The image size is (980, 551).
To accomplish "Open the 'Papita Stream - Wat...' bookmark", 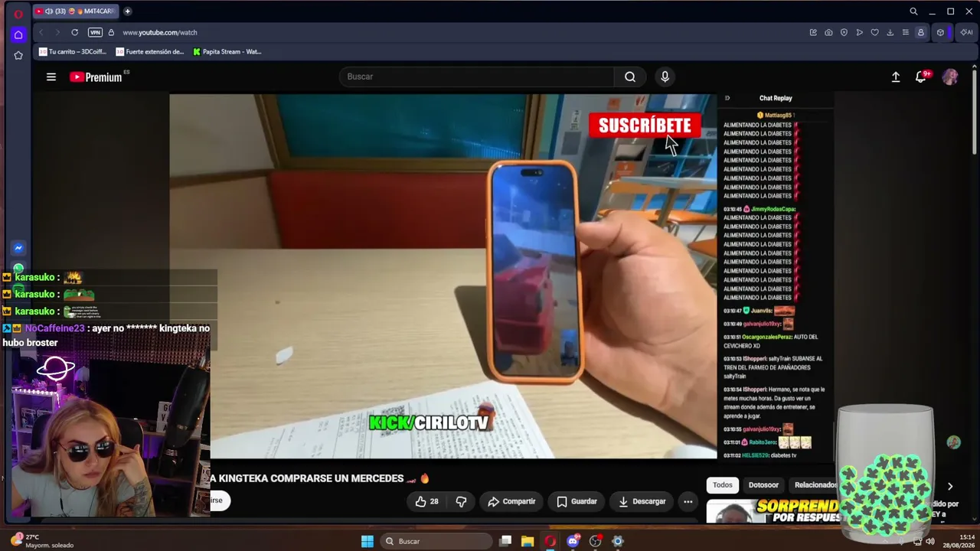I will click(x=227, y=52).
